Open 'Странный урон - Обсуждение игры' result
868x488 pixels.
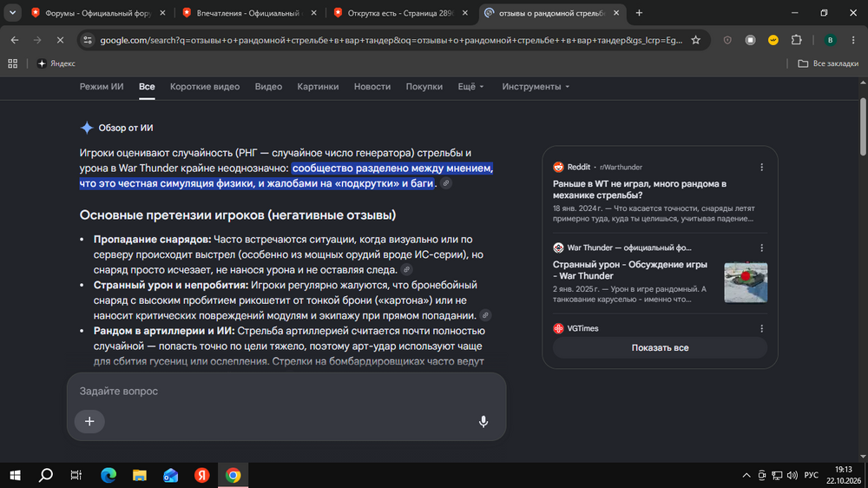[x=630, y=270]
